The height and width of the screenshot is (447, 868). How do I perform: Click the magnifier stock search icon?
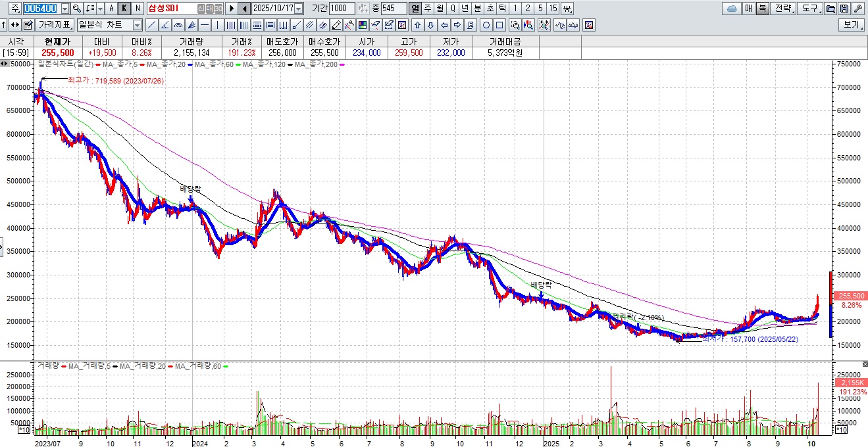(x=77, y=9)
